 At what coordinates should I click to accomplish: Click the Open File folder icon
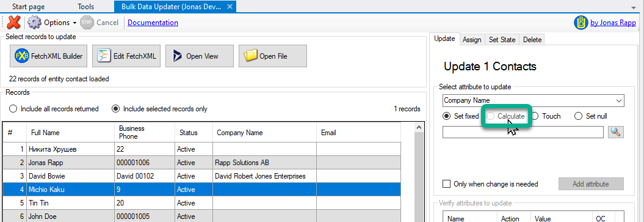250,56
